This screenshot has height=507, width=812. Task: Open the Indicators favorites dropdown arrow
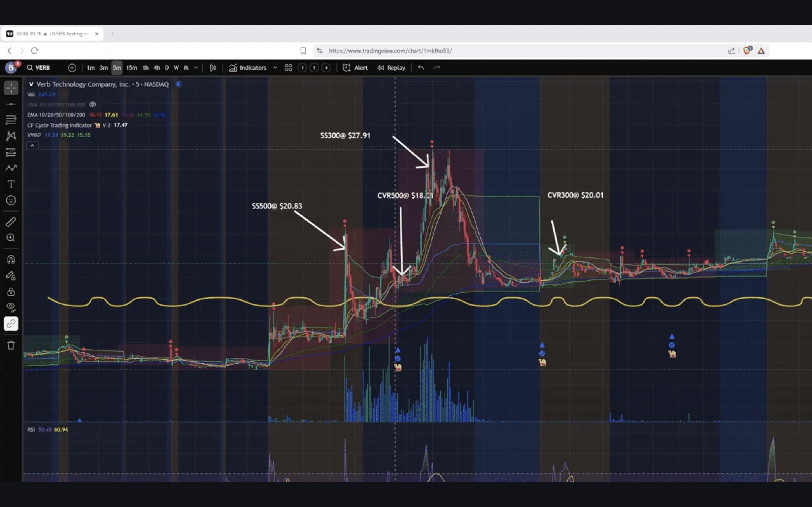(x=275, y=68)
